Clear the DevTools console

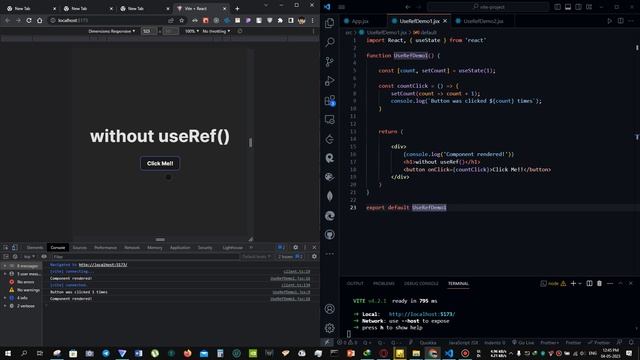(x=15, y=257)
